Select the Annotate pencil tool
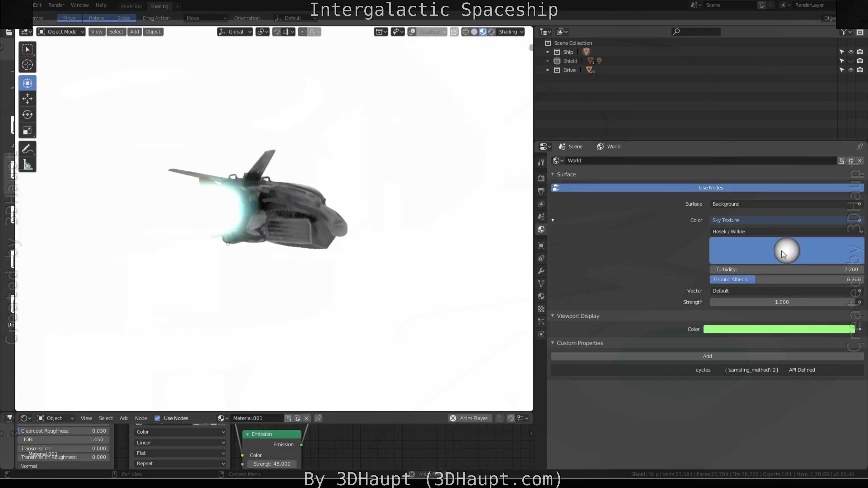This screenshot has height=488, width=868. (27, 149)
